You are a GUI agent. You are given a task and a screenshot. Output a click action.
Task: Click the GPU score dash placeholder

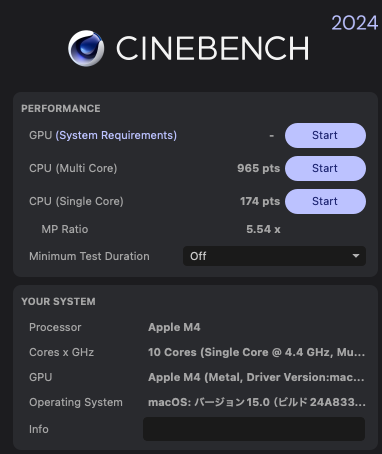tap(272, 136)
